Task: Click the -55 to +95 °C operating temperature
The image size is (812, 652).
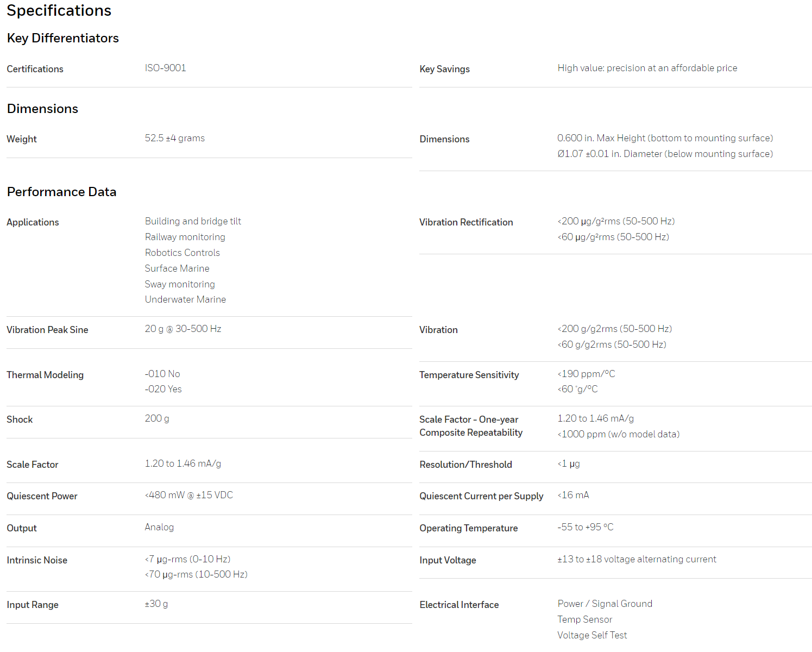Action: 585,527
